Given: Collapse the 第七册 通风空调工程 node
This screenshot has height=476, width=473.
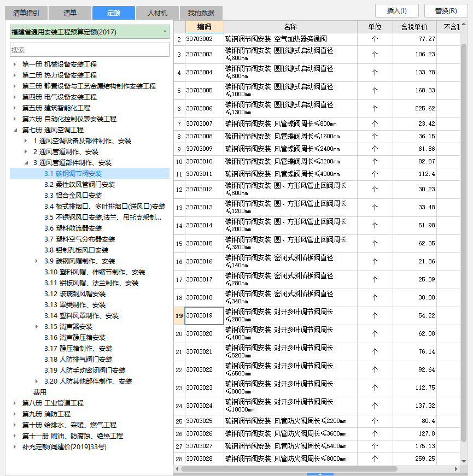Looking at the screenshot, I should 15,130.
